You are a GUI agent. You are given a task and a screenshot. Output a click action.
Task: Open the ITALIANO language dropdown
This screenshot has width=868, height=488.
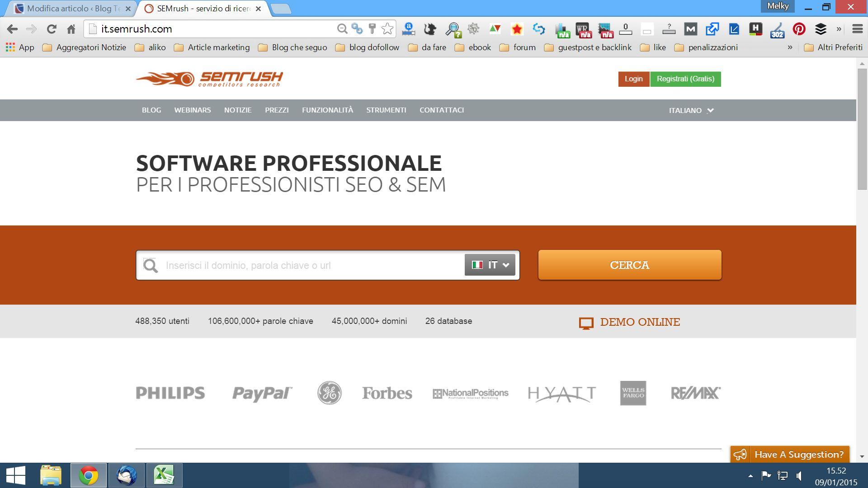pos(691,111)
